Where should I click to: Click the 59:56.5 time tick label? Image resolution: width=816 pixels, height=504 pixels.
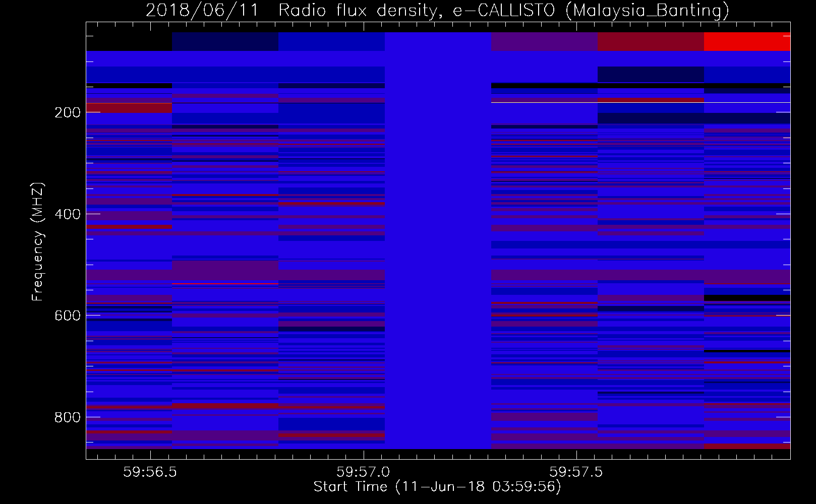pyautogui.click(x=150, y=472)
